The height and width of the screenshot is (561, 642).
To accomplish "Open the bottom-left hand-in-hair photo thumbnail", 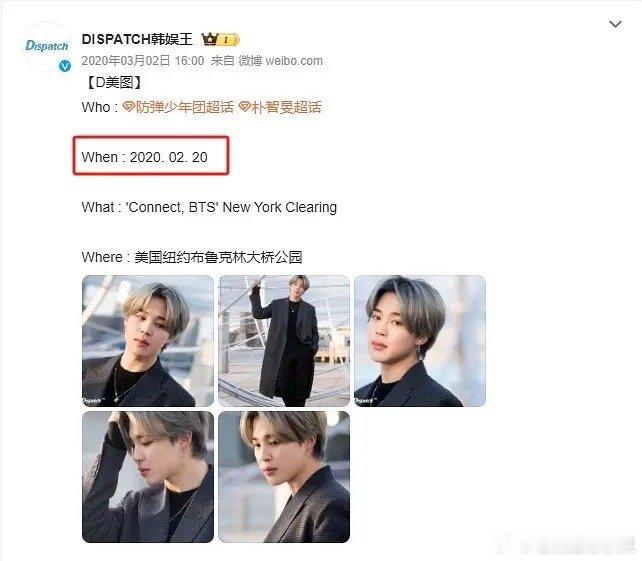I will (148, 477).
